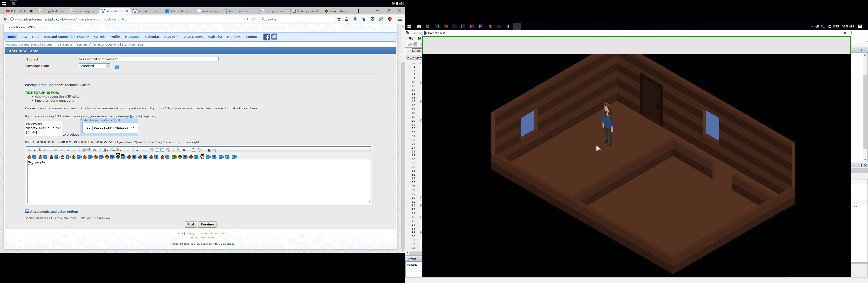Apply bold formatting in the post editor
This screenshot has width=868, height=283.
(29, 150)
